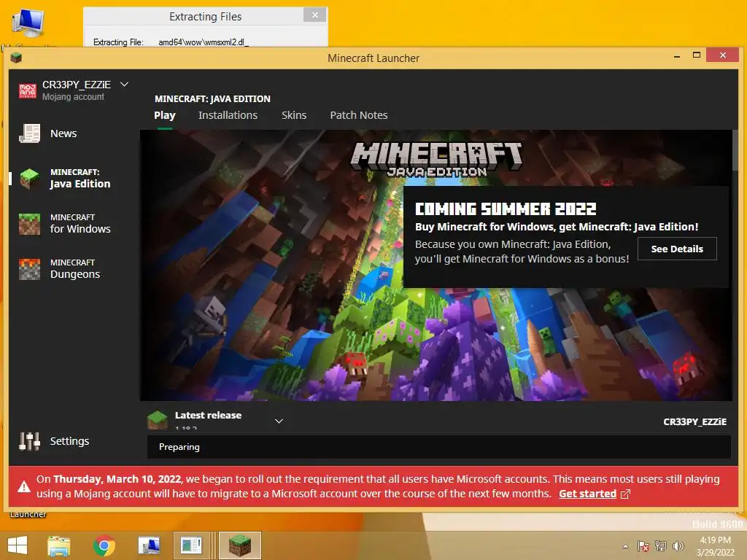Click CR33PY_EZZiE username near Latest release
Viewport: 747px width, 560px height.
(x=694, y=421)
